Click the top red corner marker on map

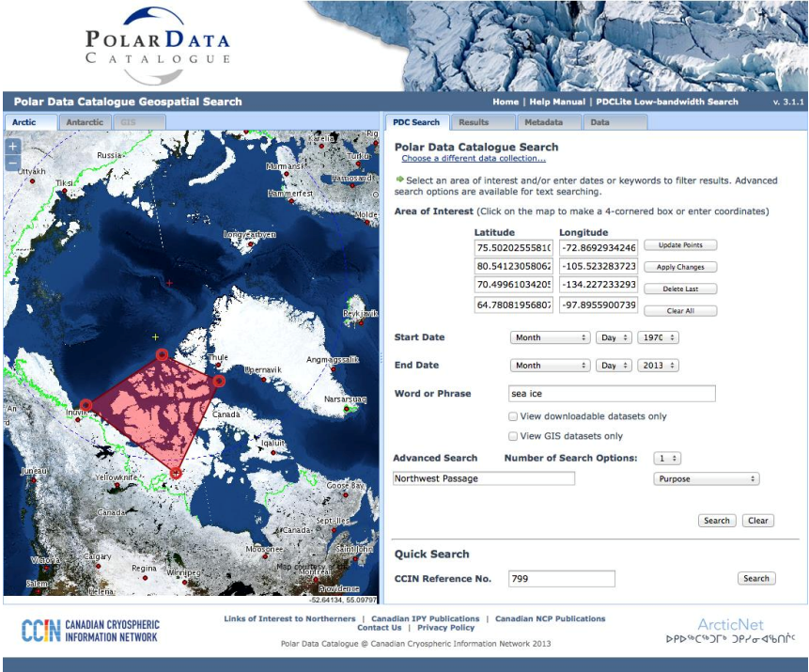[x=162, y=355]
